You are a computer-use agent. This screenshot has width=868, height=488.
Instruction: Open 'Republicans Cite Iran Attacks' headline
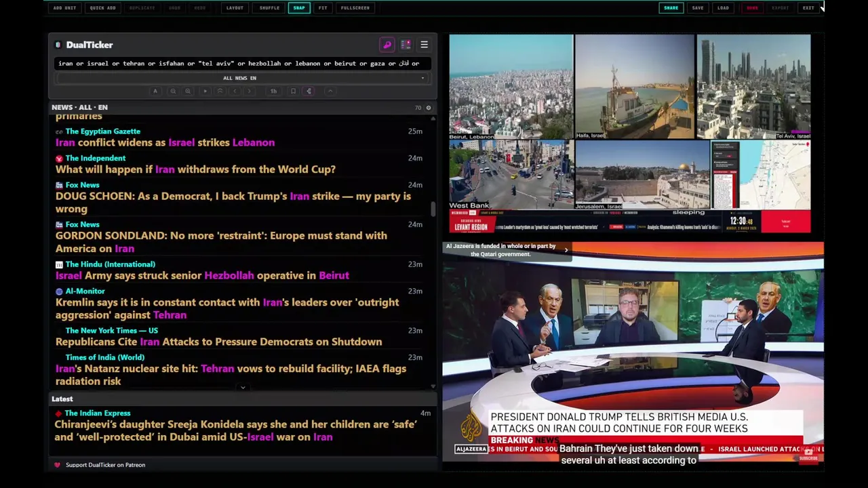(x=218, y=342)
